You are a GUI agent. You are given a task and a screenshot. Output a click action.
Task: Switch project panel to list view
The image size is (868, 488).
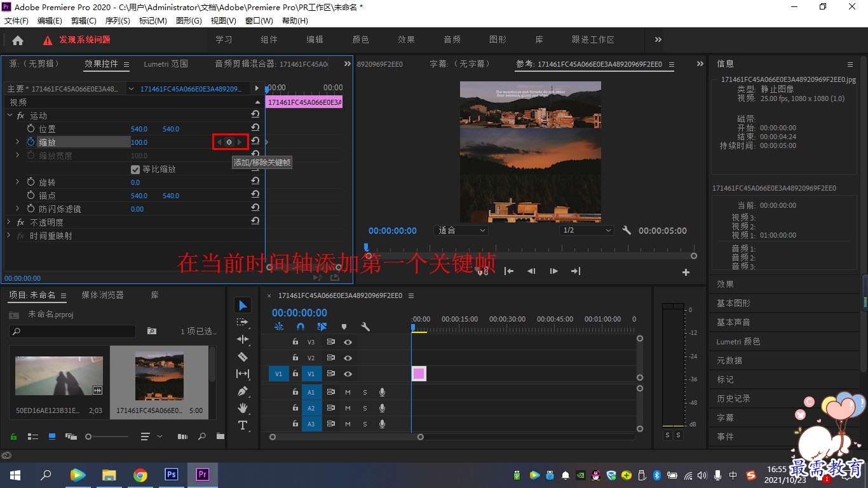click(x=33, y=437)
